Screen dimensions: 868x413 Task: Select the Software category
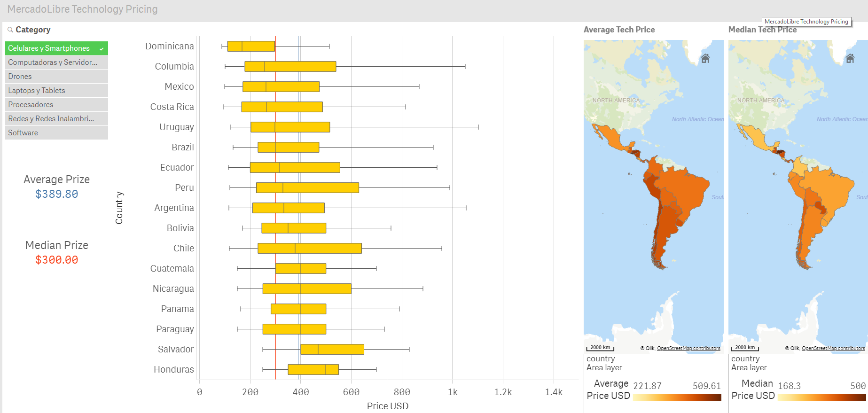[x=56, y=133]
